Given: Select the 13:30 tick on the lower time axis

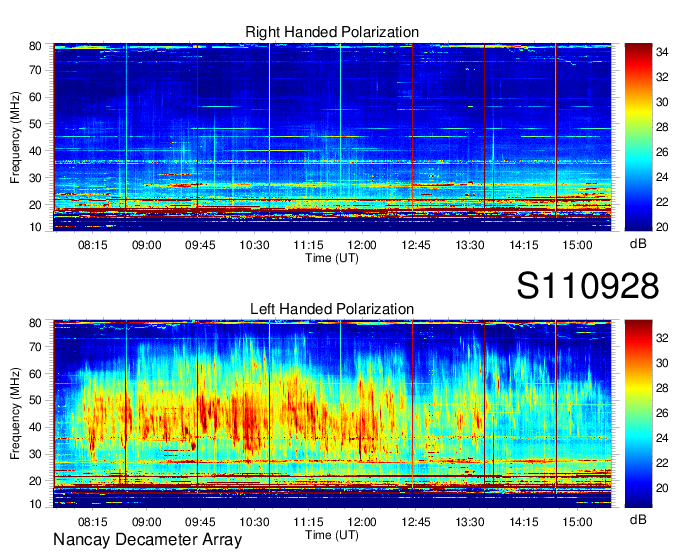Looking at the screenshot, I should click(470, 522).
